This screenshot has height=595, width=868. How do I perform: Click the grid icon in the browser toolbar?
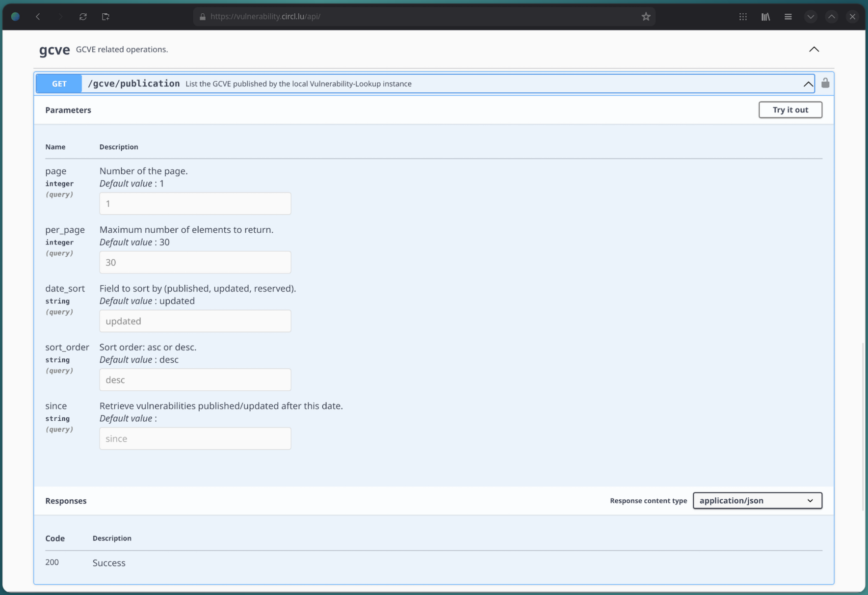[743, 16]
